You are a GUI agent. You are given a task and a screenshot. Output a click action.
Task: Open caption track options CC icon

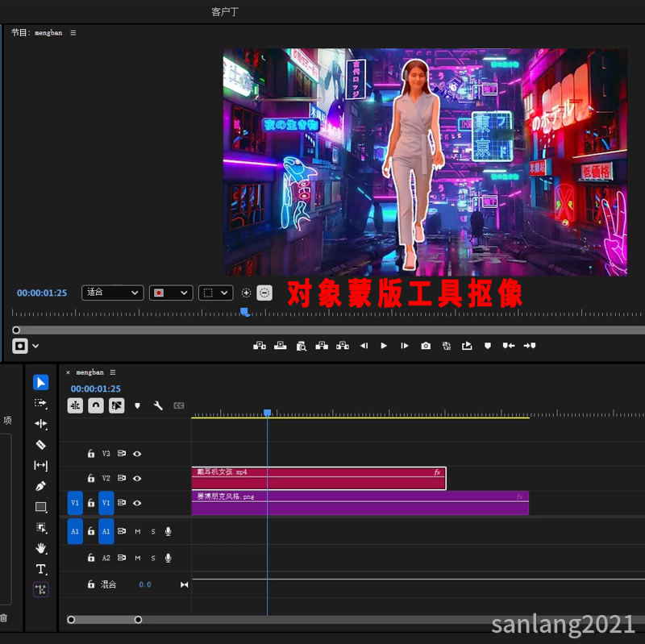tap(179, 406)
